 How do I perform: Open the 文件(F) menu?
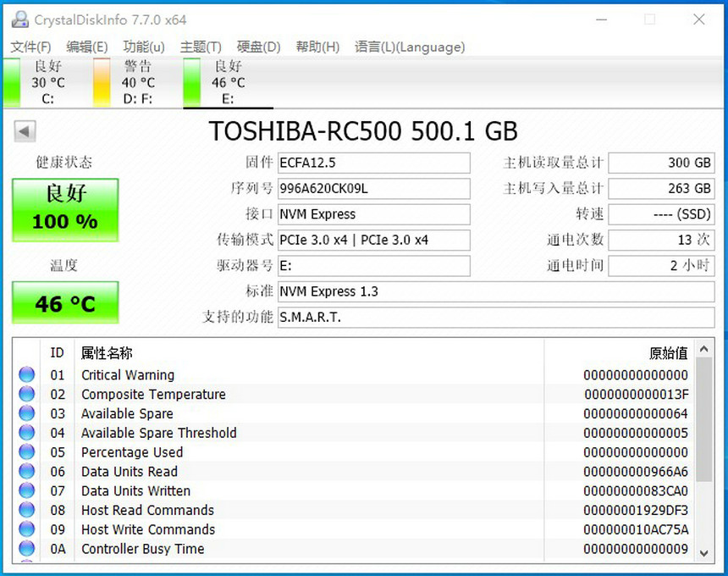[x=30, y=47]
